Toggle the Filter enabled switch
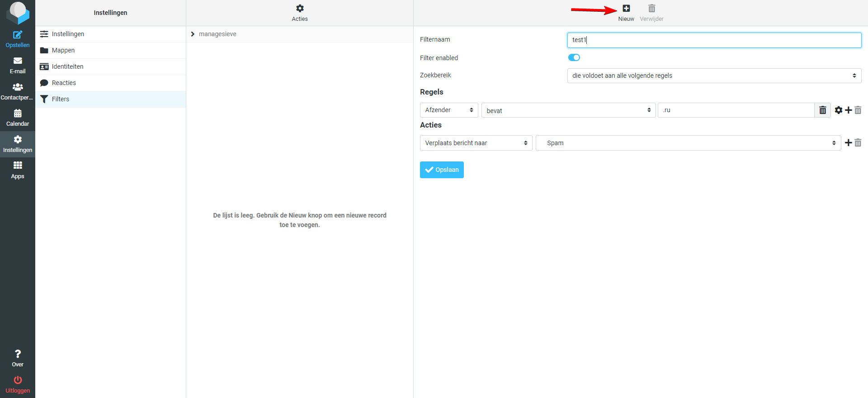 click(574, 57)
